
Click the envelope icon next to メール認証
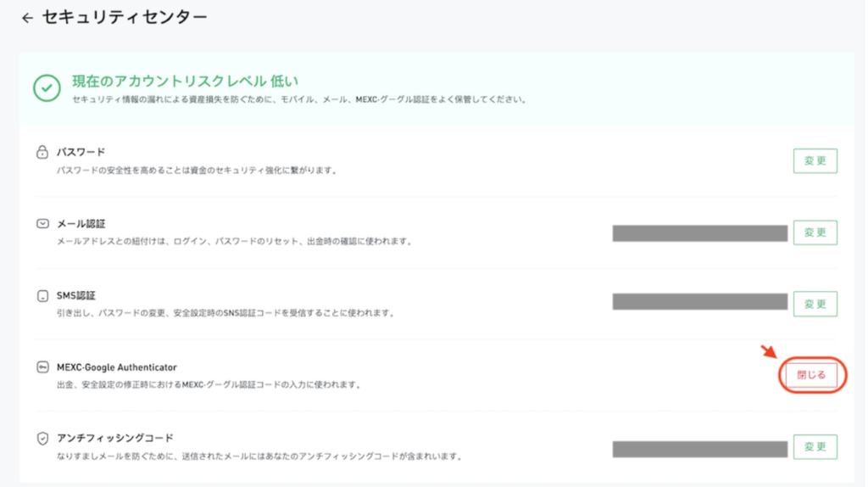pyautogui.click(x=42, y=224)
